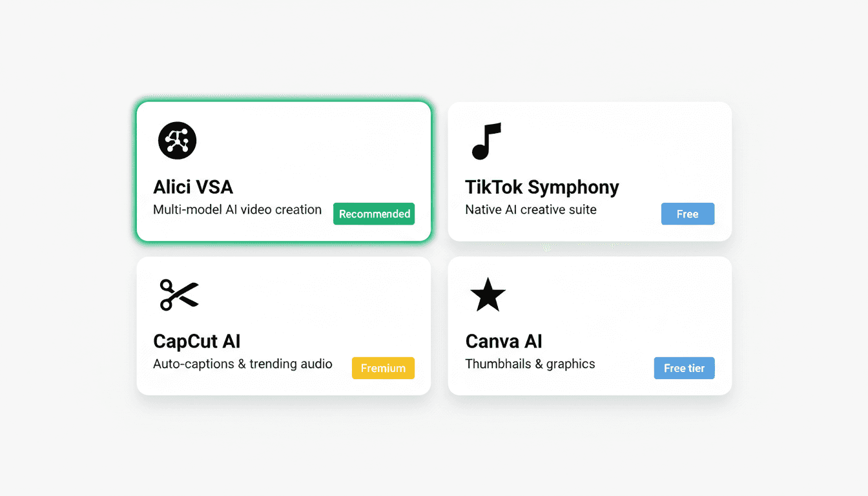Select the music note icon on TikTok Symphony

coord(486,140)
